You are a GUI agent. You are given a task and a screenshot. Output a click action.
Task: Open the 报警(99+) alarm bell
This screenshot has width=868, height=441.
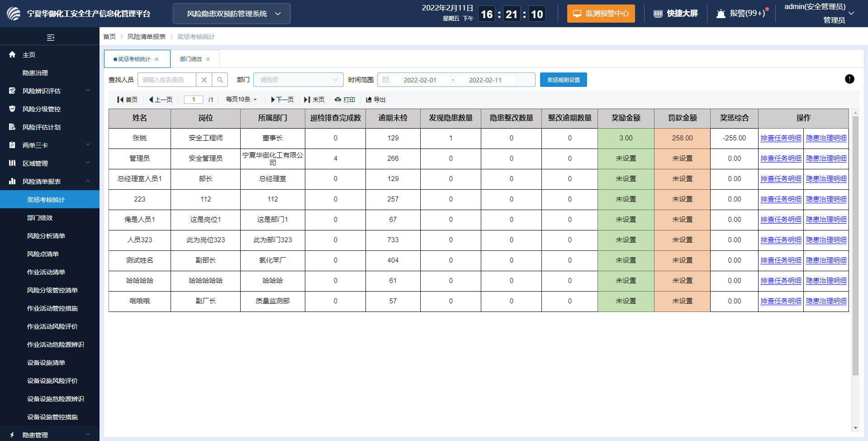tap(740, 14)
